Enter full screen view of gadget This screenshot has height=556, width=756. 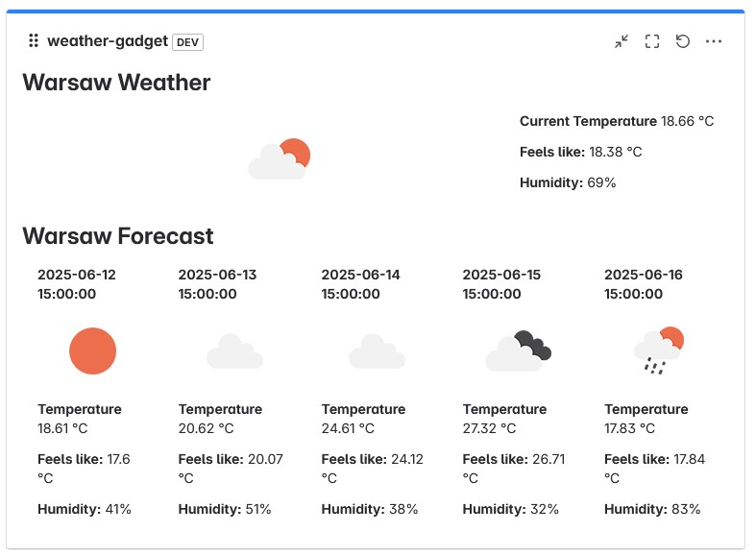(652, 41)
